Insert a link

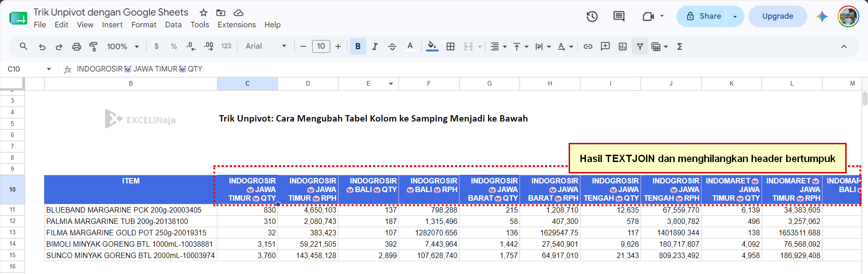(588, 46)
